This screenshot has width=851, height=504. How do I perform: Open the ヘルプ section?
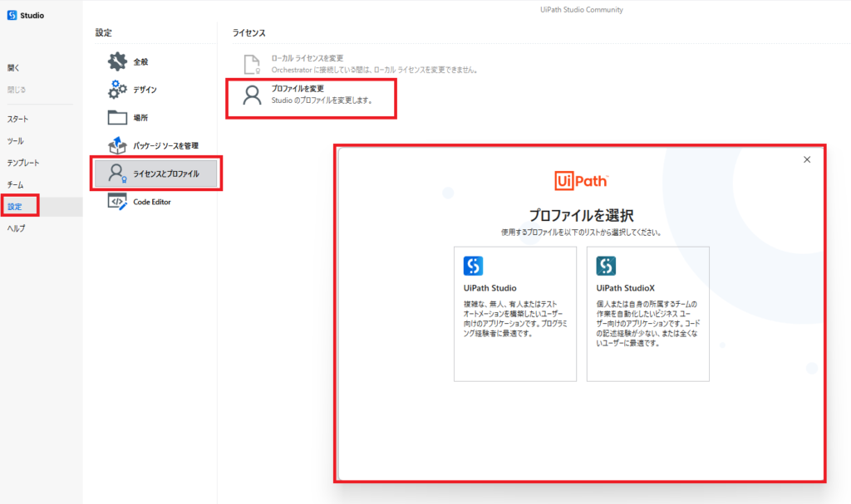pos(17,228)
